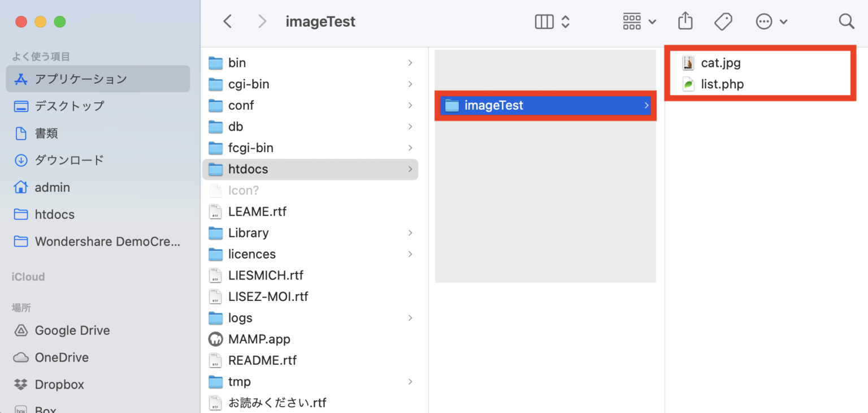
Task: Click the Tags icon in the toolbar
Action: pyautogui.click(x=723, y=21)
